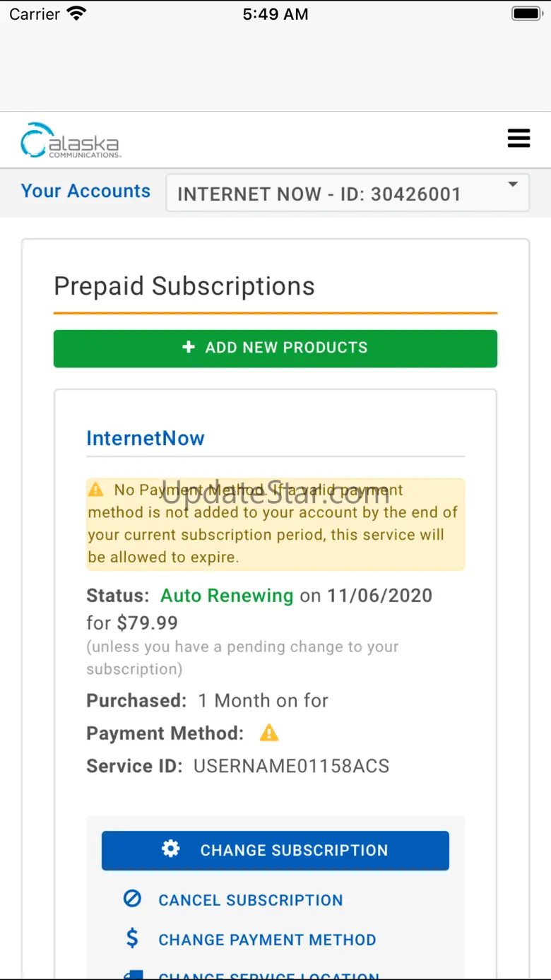Tap the warning triangle in yellow alert
The height and width of the screenshot is (980, 551).
point(95,490)
